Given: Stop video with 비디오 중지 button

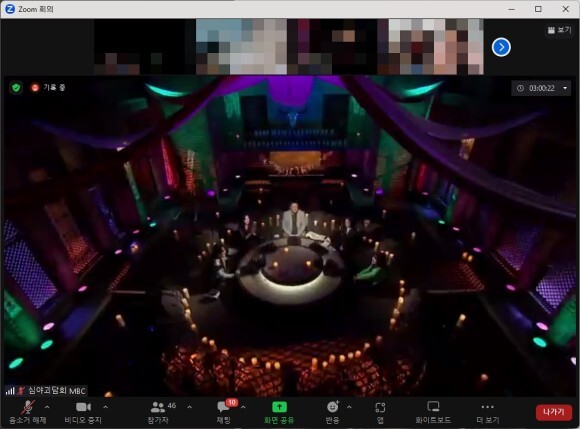Looking at the screenshot, I should (x=83, y=412).
